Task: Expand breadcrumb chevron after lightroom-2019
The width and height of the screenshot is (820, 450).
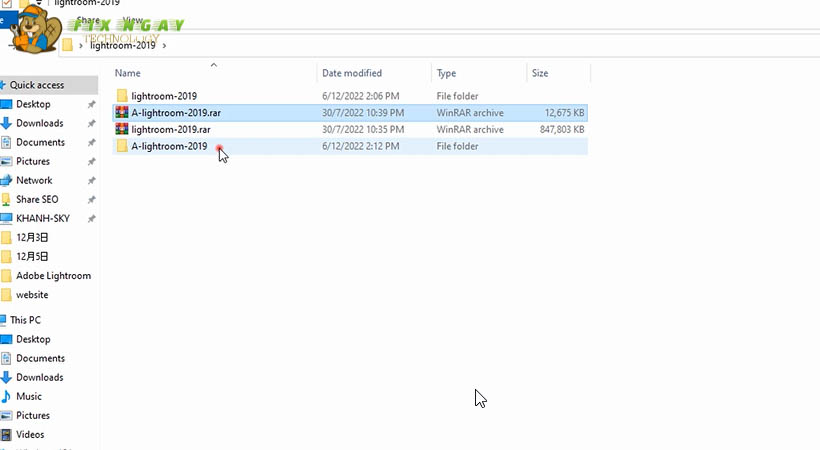Action: (164, 45)
